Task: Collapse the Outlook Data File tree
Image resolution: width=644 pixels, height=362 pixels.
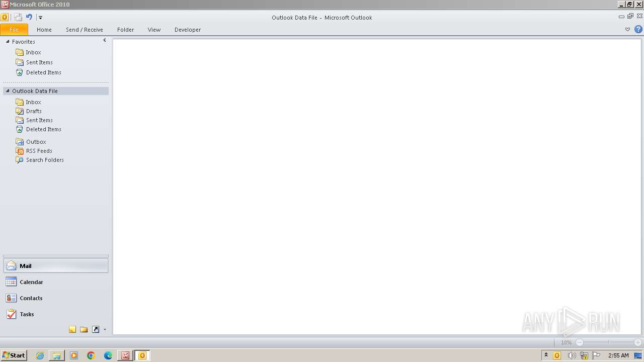Action: click(x=8, y=91)
